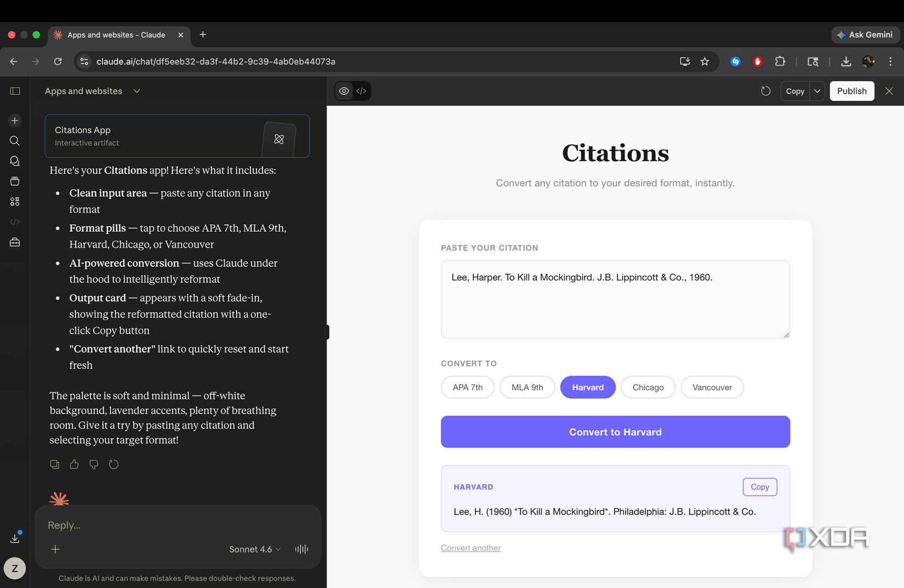904x588 pixels.
Task: Regenerate Claude's response with the retry icon
Action: [x=113, y=464]
